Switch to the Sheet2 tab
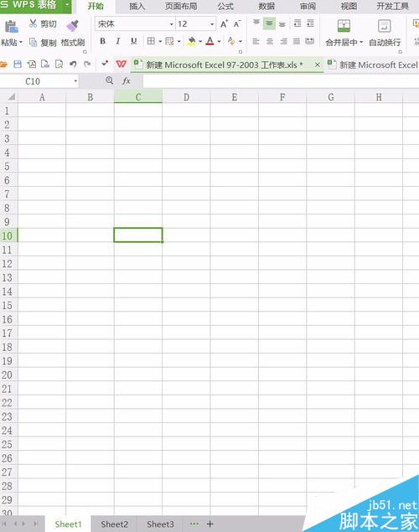The width and height of the screenshot is (419, 532). click(114, 524)
